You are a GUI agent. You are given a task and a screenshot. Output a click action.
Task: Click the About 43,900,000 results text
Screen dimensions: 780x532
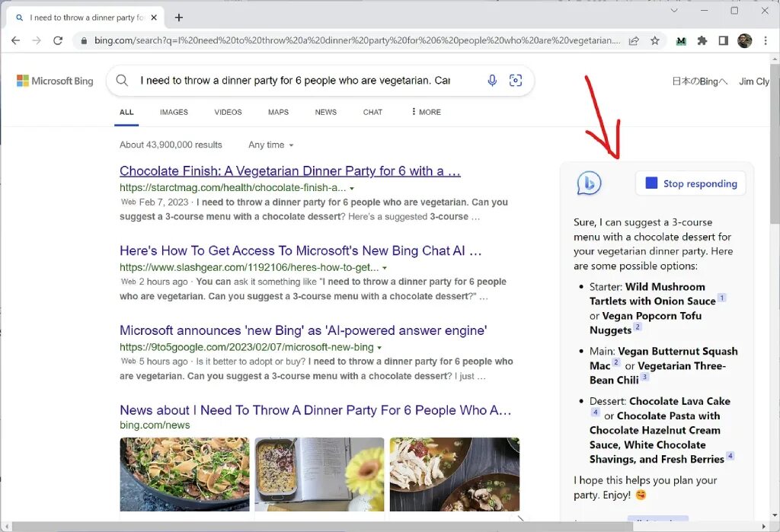pyautogui.click(x=171, y=145)
